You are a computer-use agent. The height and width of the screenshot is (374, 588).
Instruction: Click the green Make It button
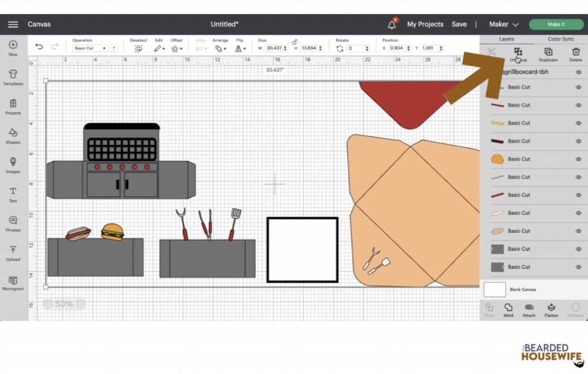(555, 25)
